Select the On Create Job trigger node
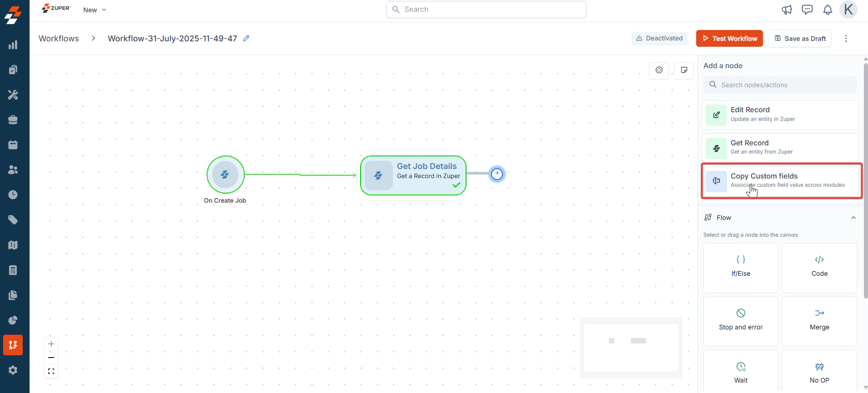Screen dimensions: 868x393 pyautogui.click(x=226, y=174)
